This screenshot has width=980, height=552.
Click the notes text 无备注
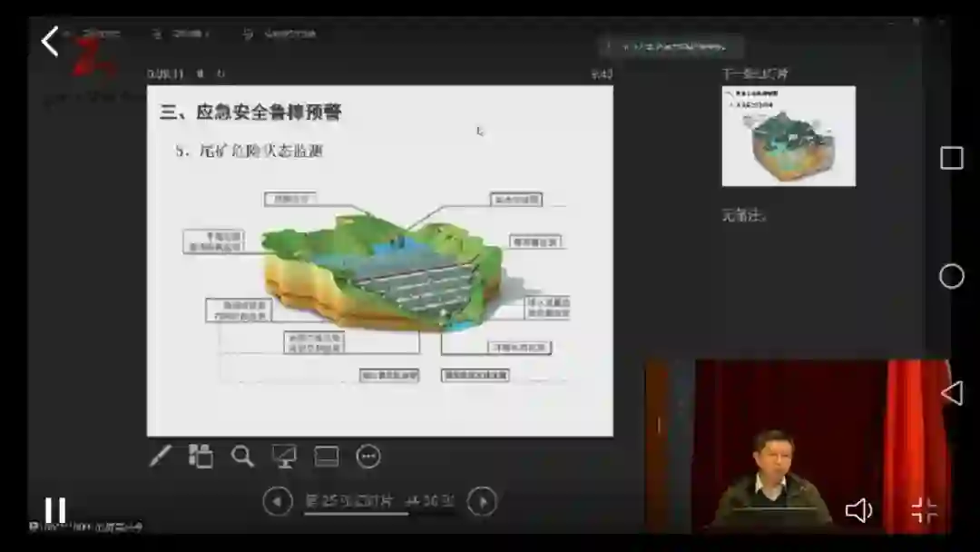click(x=744, y=216)
